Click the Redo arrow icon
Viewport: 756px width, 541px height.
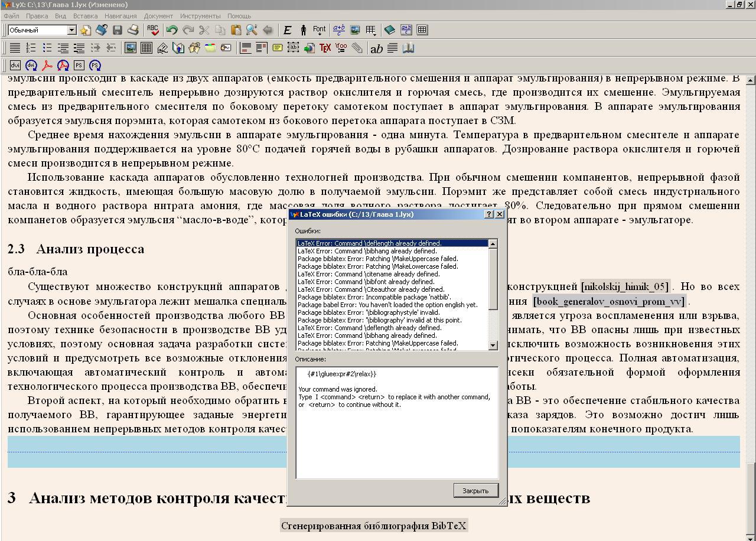[188, 30]
